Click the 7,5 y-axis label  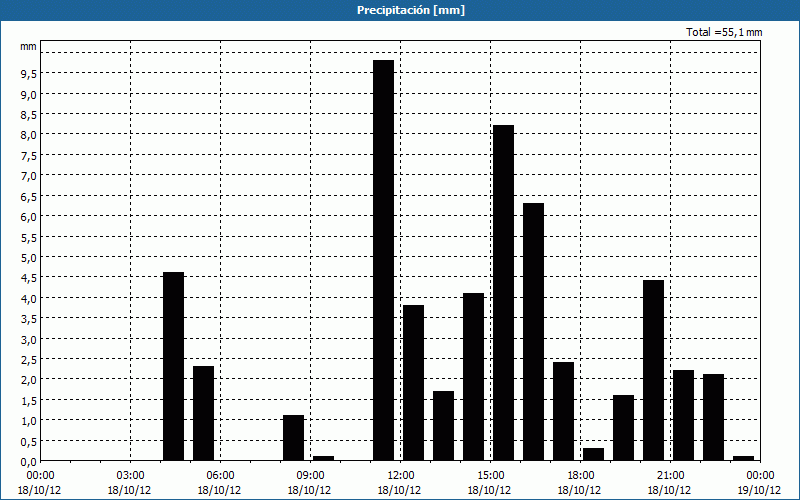pos(29,156)
